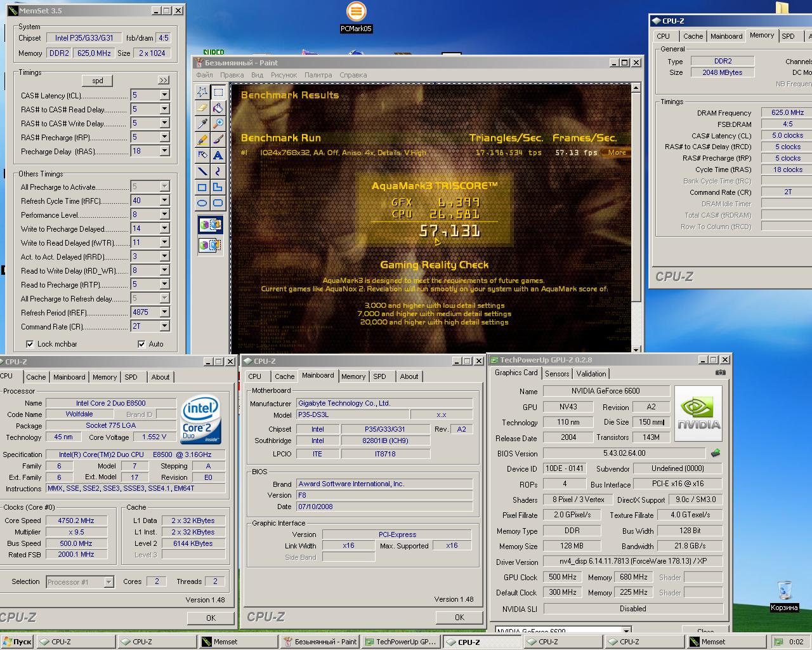Open the Вид menu in Paint
Screen dimensions: 812x650
click(257, 75)
